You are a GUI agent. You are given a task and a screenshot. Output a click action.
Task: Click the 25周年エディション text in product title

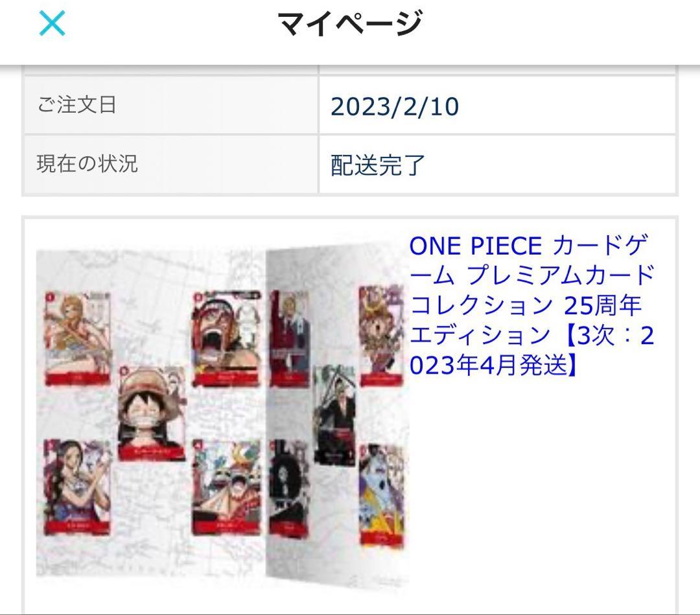pos(526,319)
